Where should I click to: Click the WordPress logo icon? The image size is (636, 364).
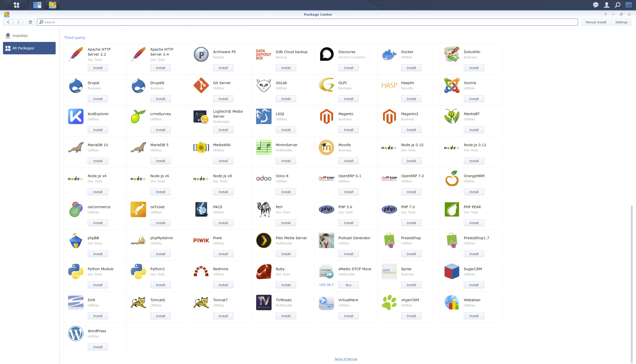(76, 333)
